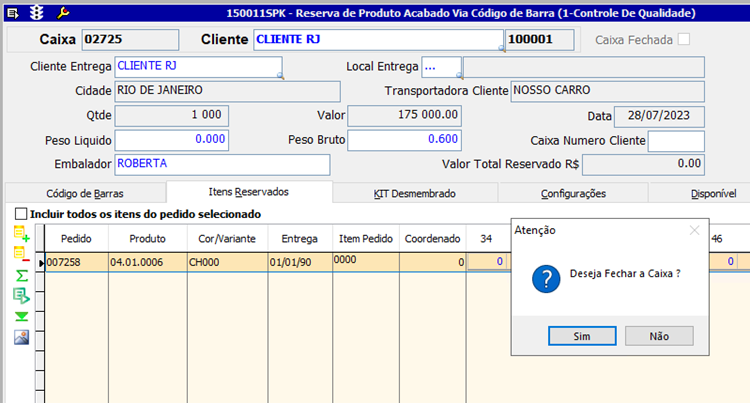The height and width of the screenshot is (403, 750).
Task: Click the green move-to-bottom arrow icon
Action: coord(21,316)
